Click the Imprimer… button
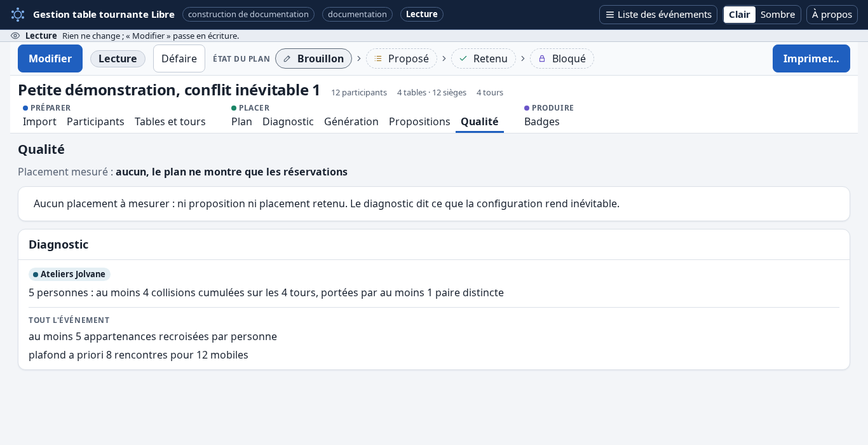The width and height of the screenshot is (868, 445). 811,58
